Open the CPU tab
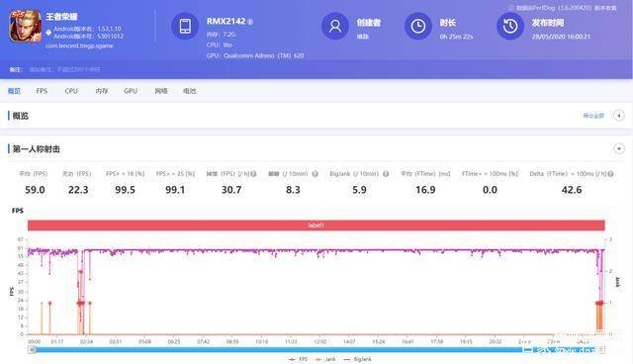 (71, 91)
